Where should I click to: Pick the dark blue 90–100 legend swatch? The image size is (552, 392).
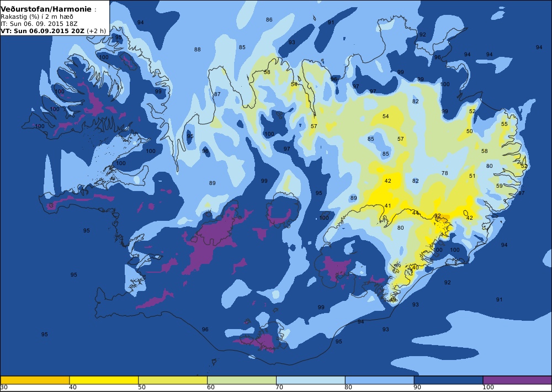(x=448, y=380)
